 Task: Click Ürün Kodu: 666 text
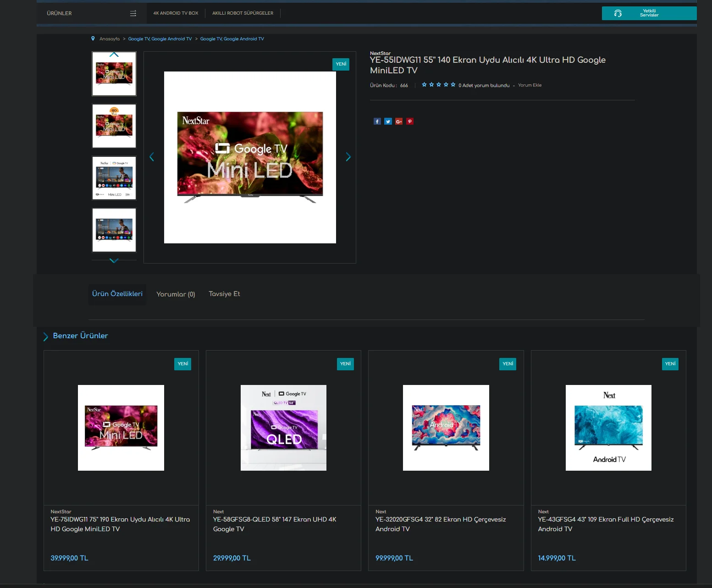[389, 85]
